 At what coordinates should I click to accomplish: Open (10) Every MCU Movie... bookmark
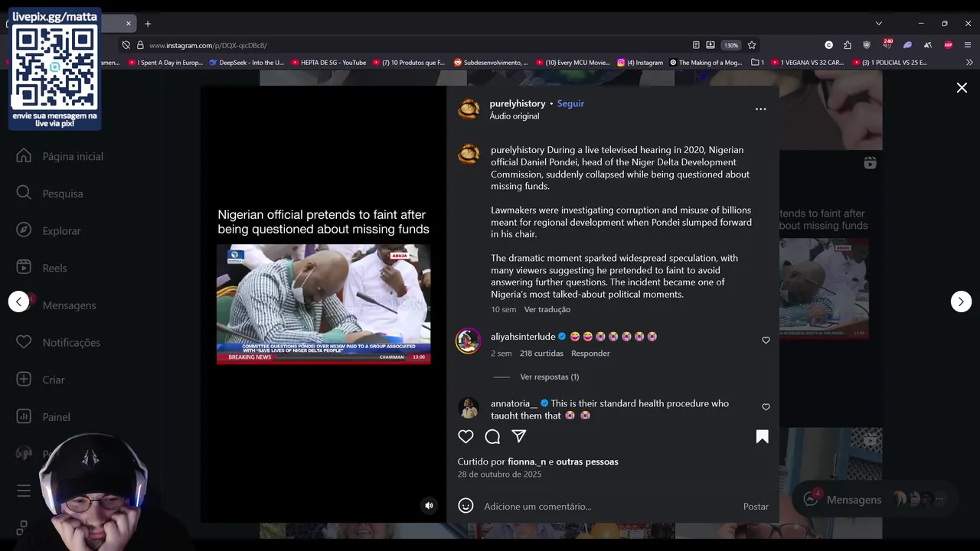click(x=573, y=63)
